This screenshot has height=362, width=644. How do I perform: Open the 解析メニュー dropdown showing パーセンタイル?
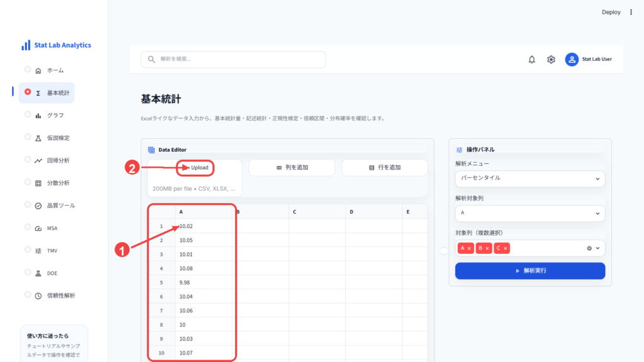click(530, 178)
